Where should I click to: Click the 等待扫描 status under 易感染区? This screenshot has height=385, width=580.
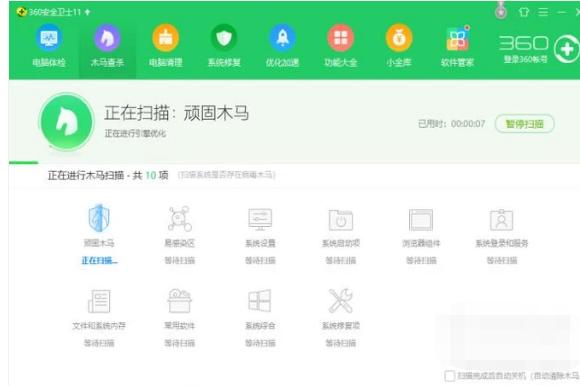click(x=180, y=261)
